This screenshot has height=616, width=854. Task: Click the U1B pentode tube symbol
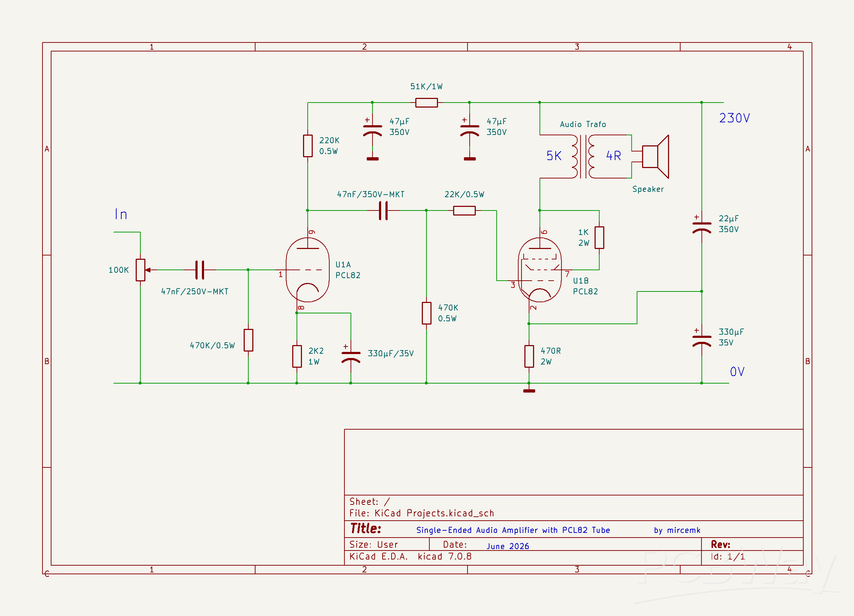(x=539, y=270)
